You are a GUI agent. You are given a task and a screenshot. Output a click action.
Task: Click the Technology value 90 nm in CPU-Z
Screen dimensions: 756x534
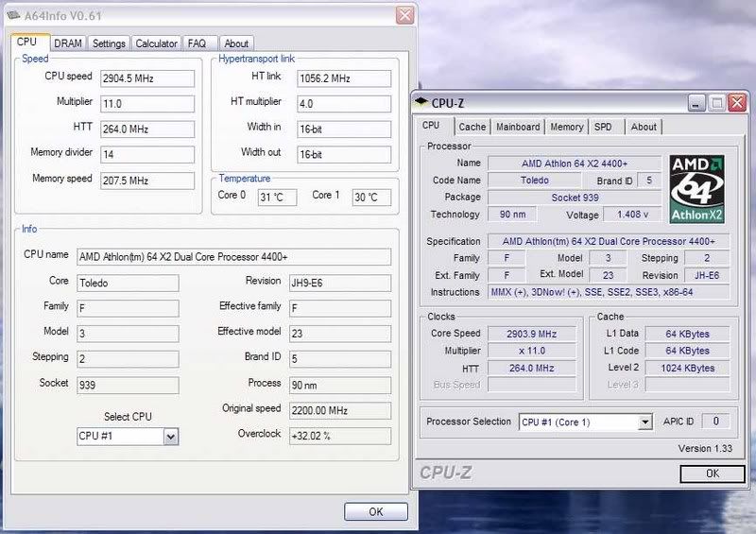tap(512, 215)
